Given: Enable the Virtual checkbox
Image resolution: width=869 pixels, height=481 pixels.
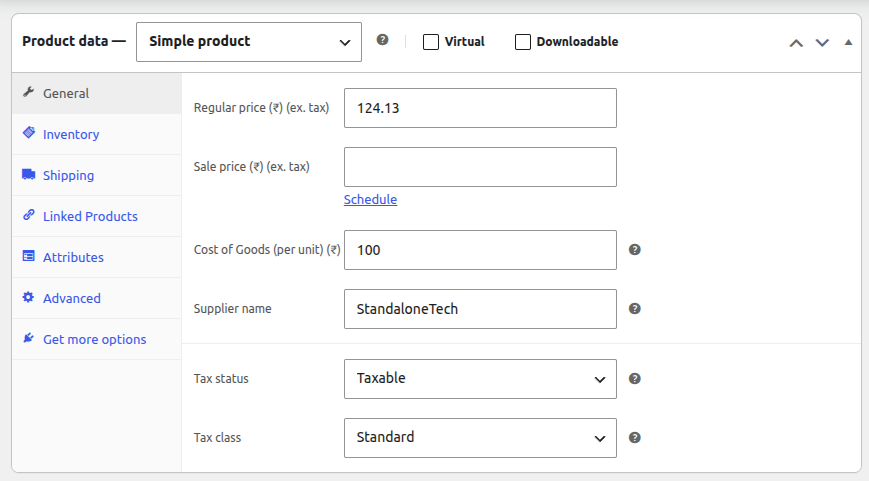Looking at the screenshot, I should click(x=431, y=42).
